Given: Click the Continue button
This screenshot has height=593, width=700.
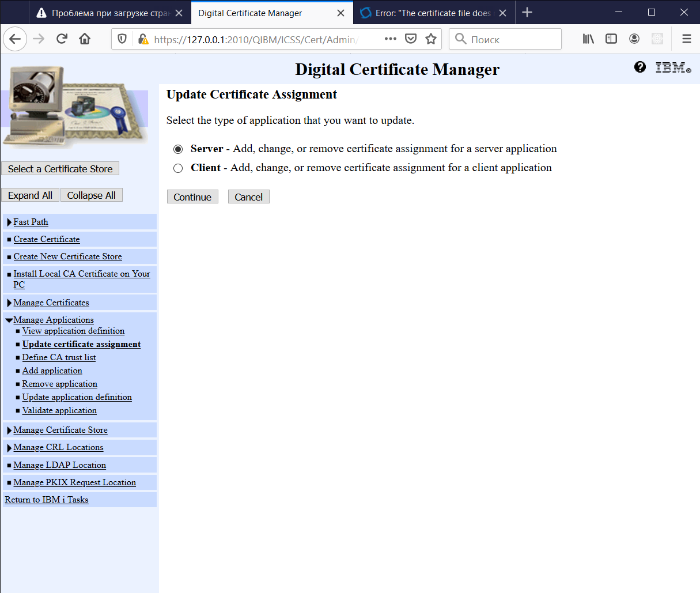Looking at the screenshot, I should coord(192,197).
